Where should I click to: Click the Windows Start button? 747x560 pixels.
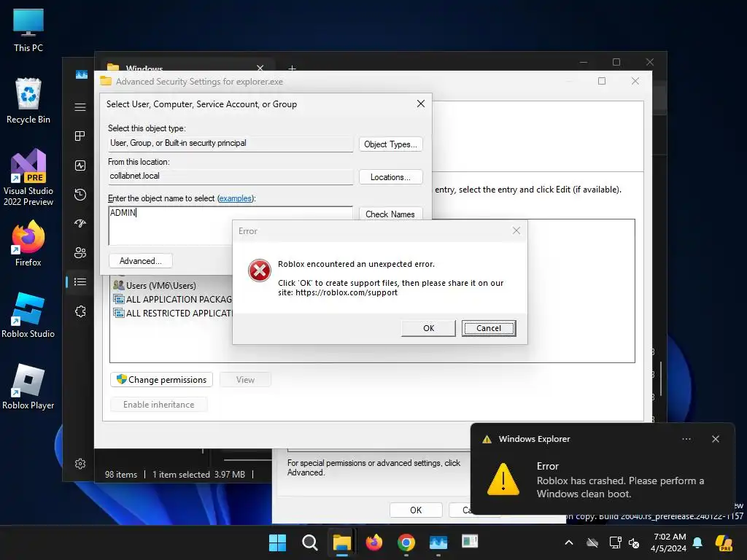click(x=277, y=542)
